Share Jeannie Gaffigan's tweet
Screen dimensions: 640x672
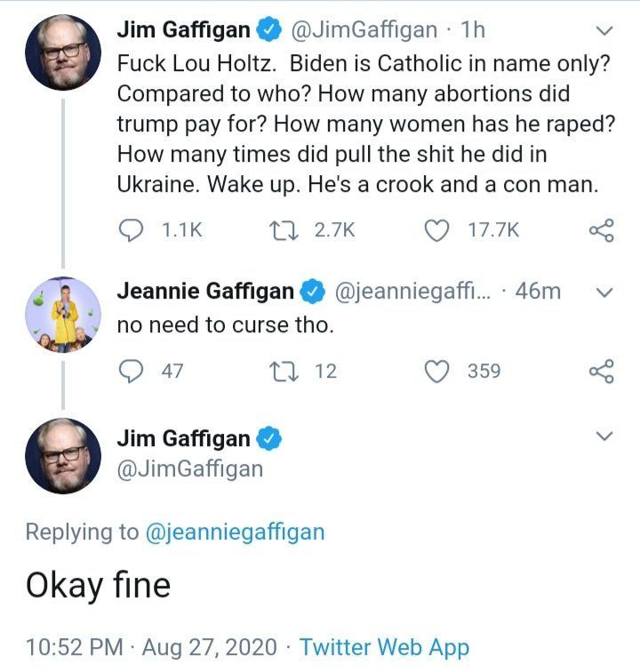(x=602, y=371)
